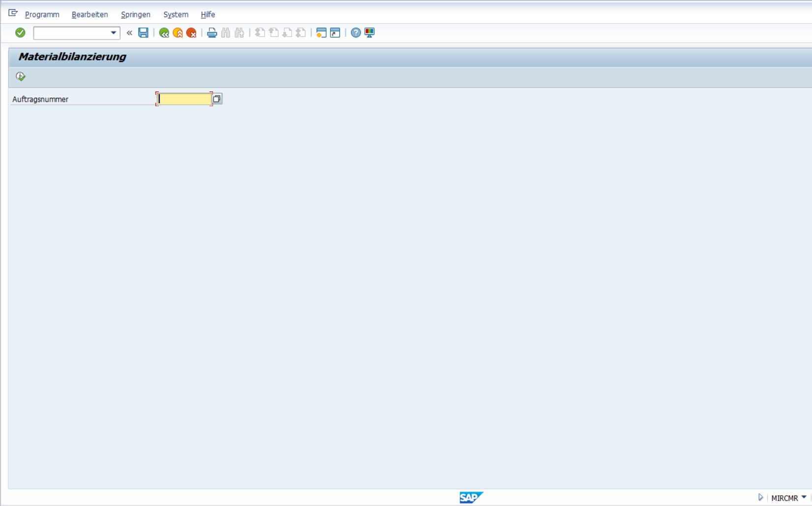Click the red Cancel icon
This screenshot has height=506, width=812.
point(192,33)
